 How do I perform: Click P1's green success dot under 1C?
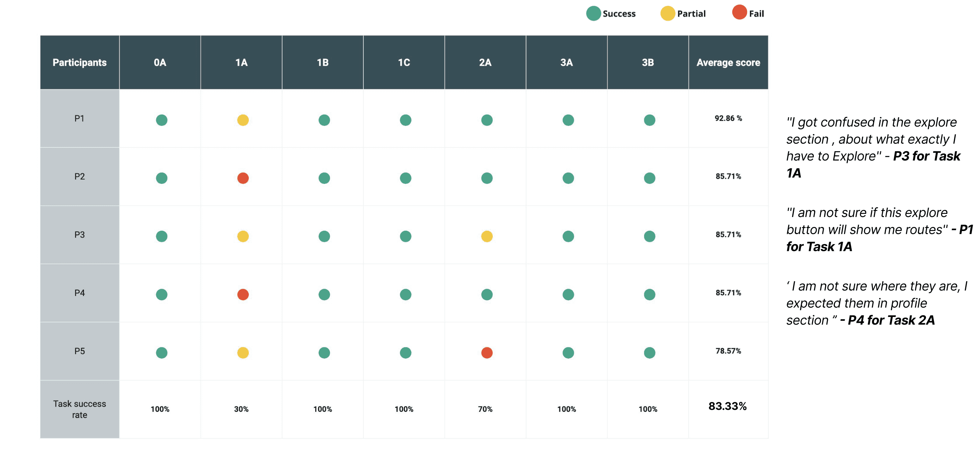(406, 120)
